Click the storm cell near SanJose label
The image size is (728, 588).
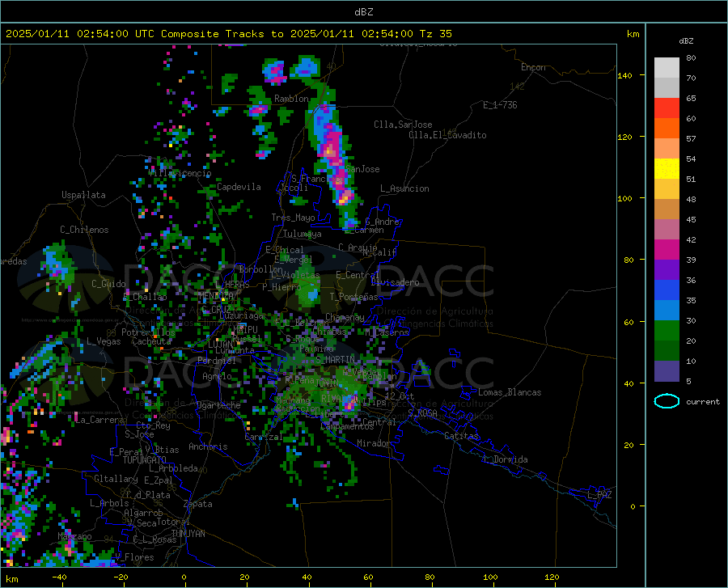click(x=334, y=158)
